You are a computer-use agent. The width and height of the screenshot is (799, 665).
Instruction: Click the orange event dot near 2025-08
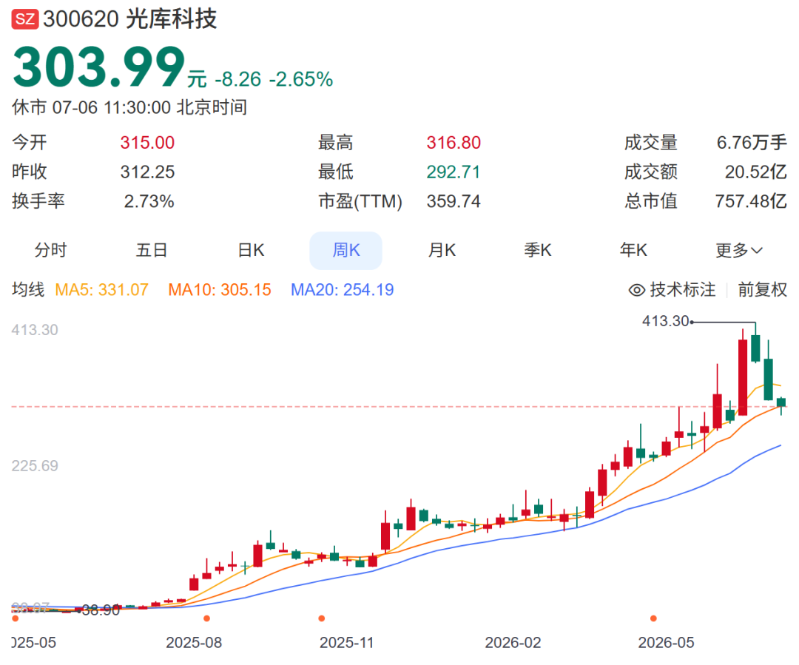[x=206, y=619]
